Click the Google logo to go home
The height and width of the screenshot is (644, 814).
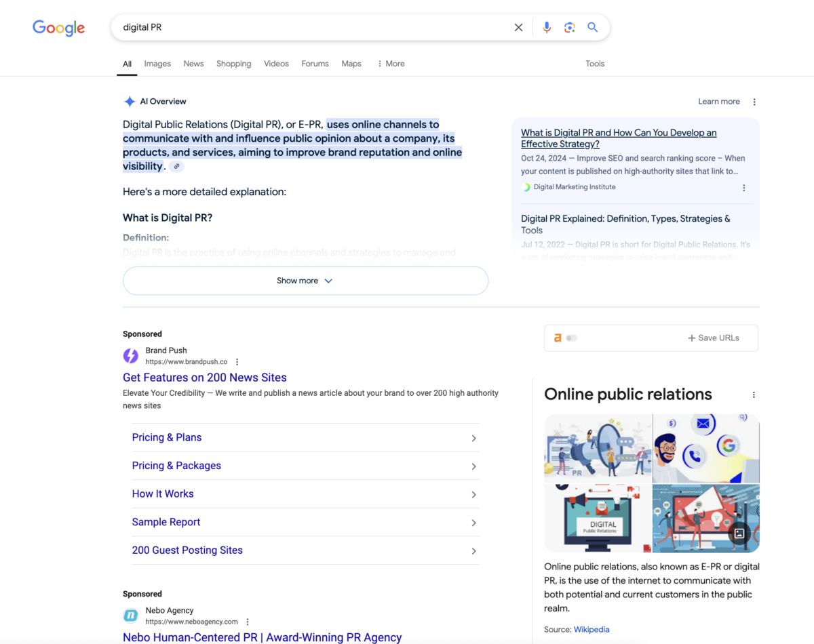pyautogui.click(x=58, y=28)
